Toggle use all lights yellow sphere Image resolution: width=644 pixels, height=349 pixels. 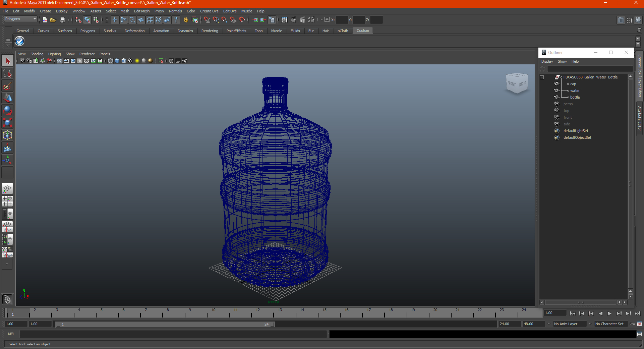(137, 61)
